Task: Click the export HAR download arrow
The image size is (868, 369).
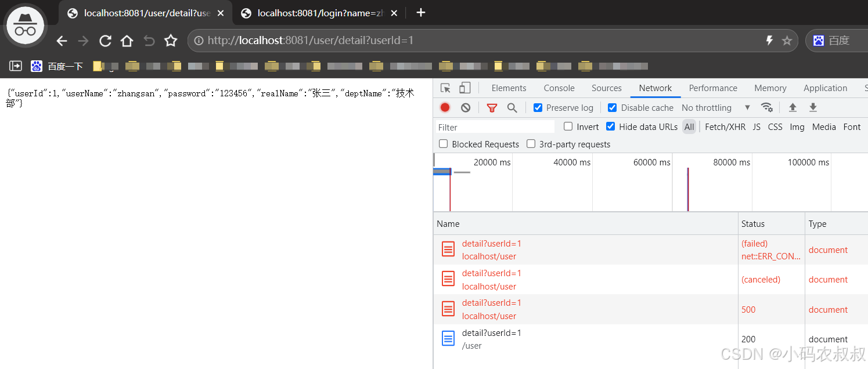Action: (x=813, y=107)
